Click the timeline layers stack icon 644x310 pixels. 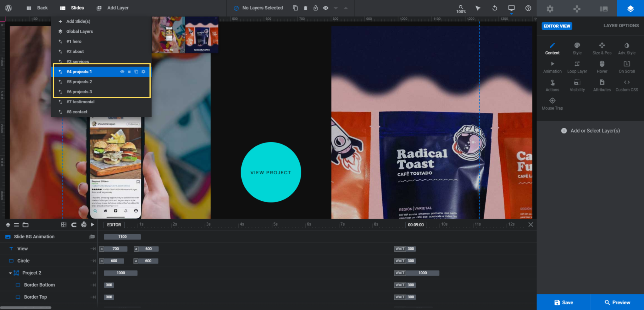(x=8, y=225)
